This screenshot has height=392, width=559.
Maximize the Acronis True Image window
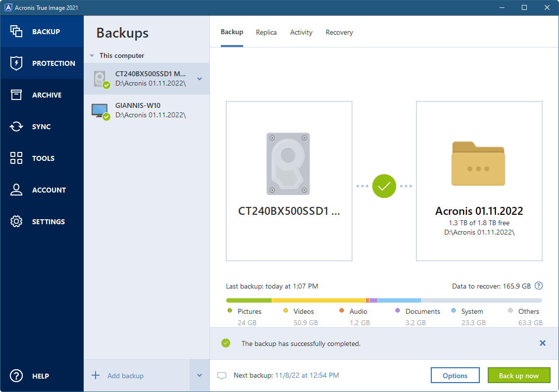tap(524, 7)
